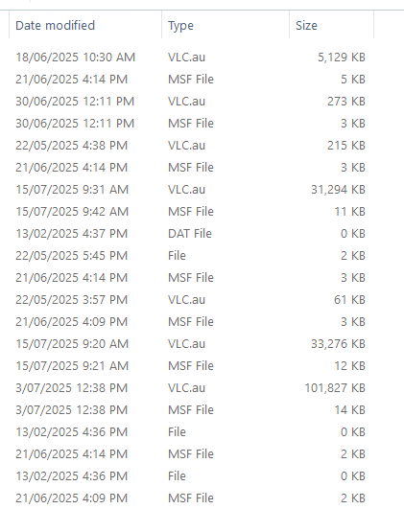404x532 pixels.
Task: Select the 33,276 KB VLC.au entry
Action: tap(190, 344)
